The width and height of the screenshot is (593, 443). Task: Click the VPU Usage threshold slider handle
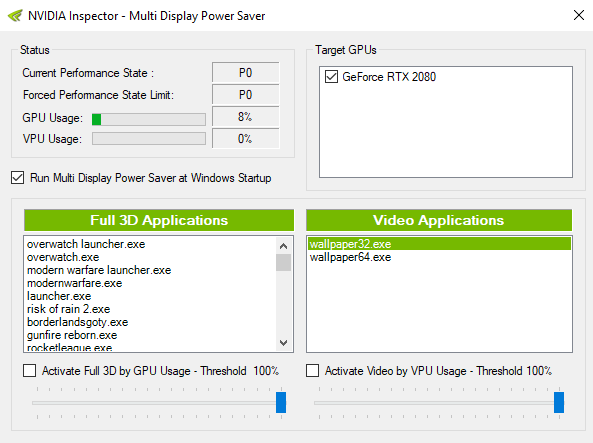pos(559,402)
